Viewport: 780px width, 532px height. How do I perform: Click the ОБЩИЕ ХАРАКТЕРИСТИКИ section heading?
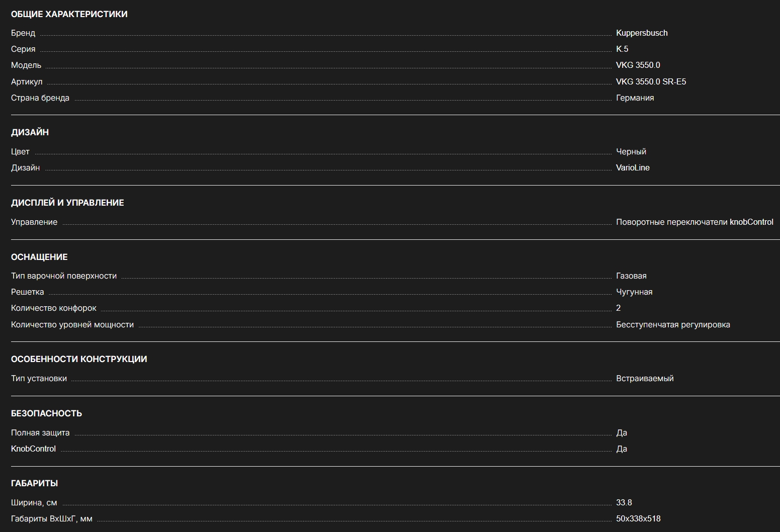pyautogui.click(x=69, y=14)
